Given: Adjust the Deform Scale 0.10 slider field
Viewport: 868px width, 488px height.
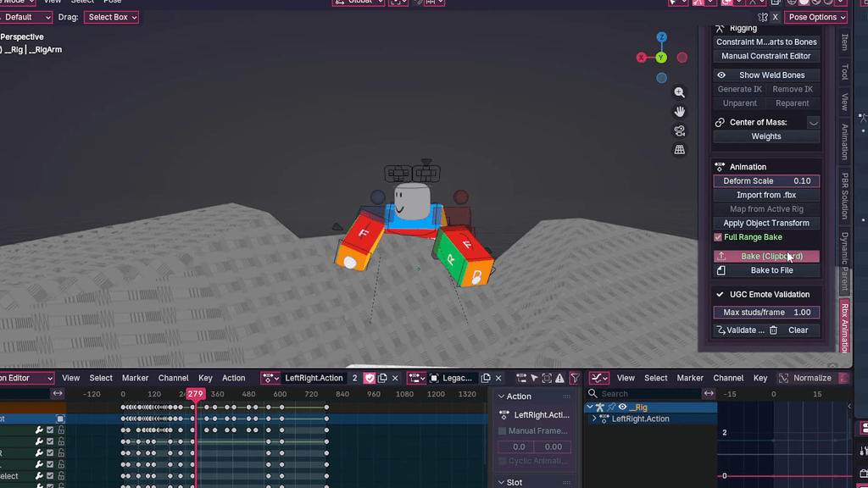Looking at the screenshot, I should pos(766,181).
